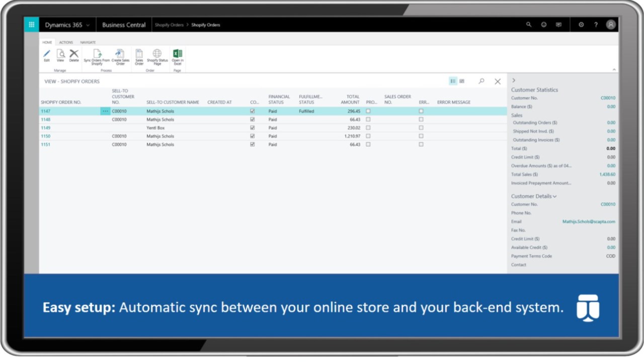The image size is (644, 362).
Task: Select the 1,210.97 total amount cell
Action: tap(352, 136)
